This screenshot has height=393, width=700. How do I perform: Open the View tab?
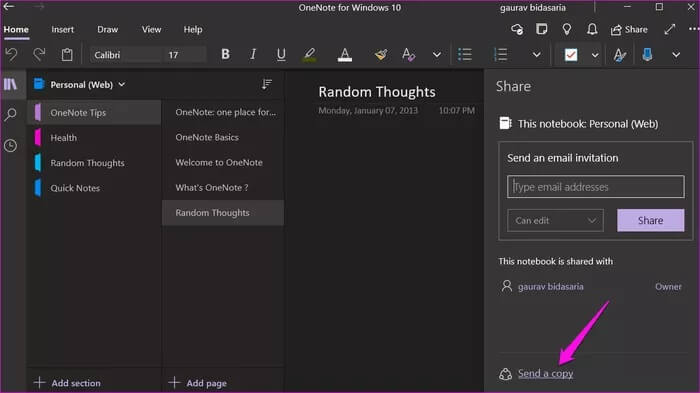151,29
